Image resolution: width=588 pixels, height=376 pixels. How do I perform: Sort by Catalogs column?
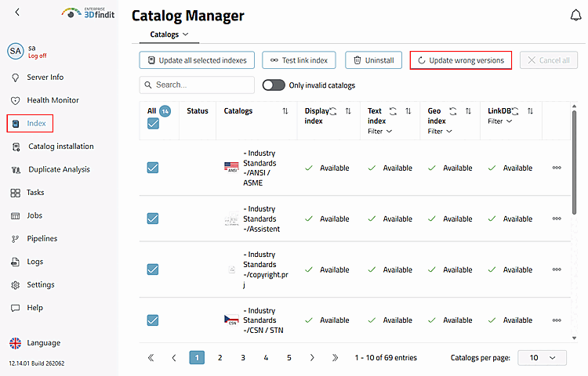(x=285, y=111)
